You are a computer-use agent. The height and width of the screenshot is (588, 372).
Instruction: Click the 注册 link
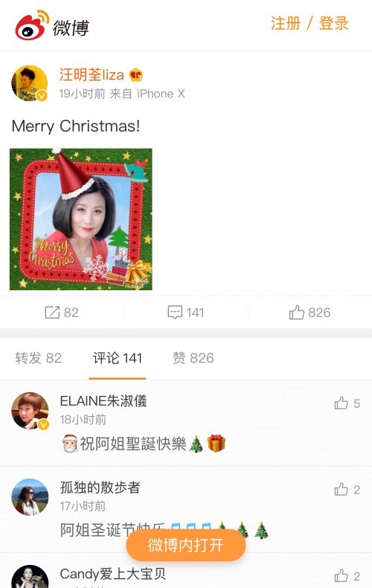click(286, 23)
